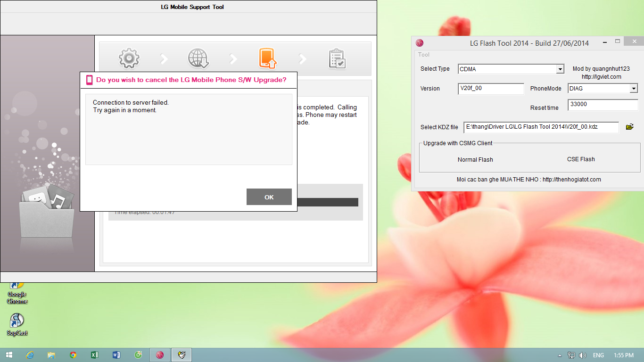Click the Select KDZ file path field
644x362 pixels.
541,127
